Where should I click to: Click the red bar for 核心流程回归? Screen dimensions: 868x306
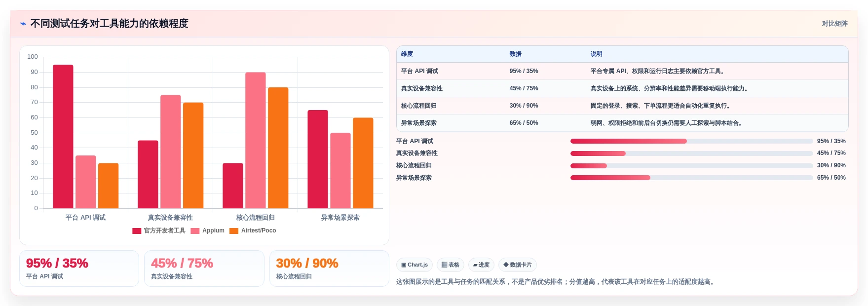233,186
